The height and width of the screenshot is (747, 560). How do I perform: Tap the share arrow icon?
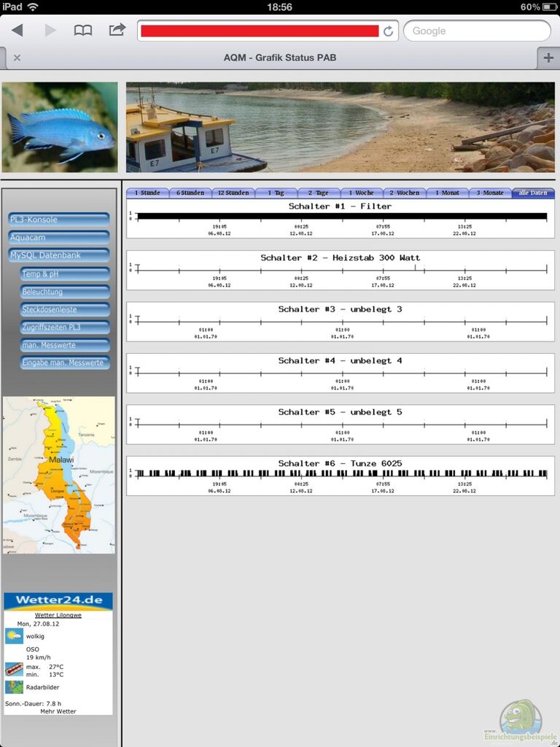coord(117,31)
